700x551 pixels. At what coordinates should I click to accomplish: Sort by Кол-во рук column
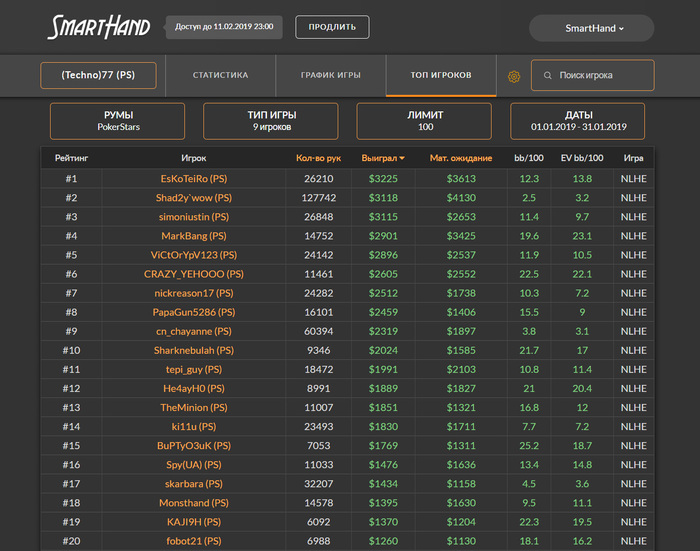pyautogui.click(x=318, y=158)
